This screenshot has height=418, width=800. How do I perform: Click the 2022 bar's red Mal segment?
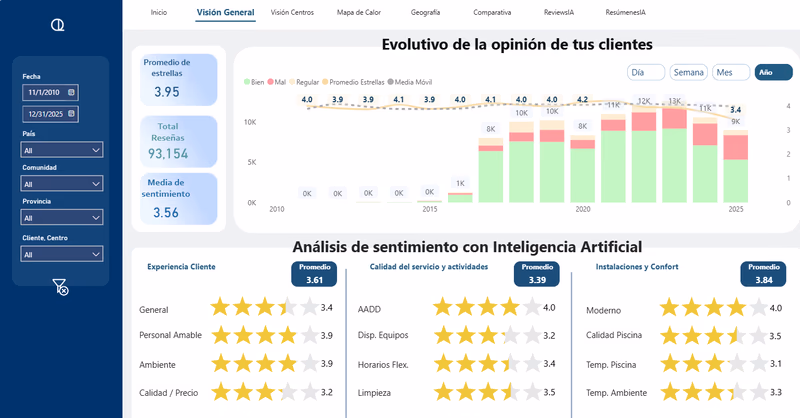coord(645,120)
